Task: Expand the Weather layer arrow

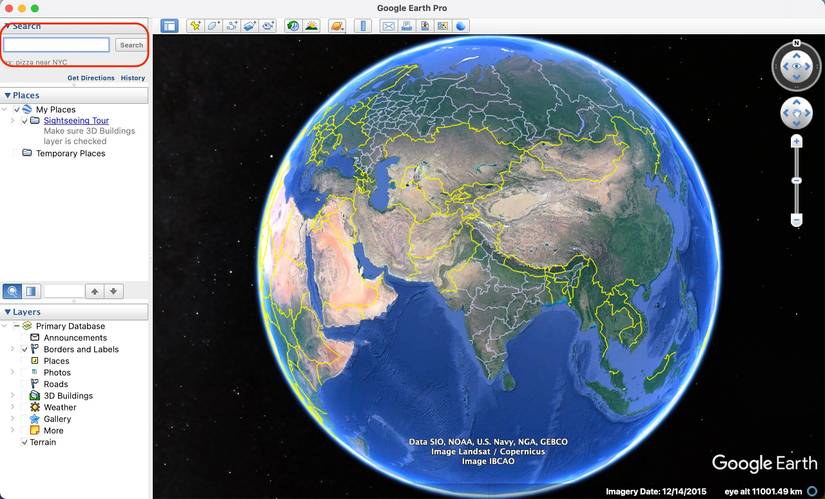Action: (13, 407)
